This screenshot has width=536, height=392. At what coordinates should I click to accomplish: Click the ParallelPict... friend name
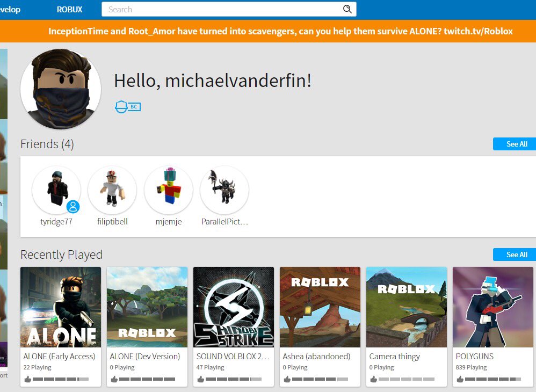tap(224, 221)
